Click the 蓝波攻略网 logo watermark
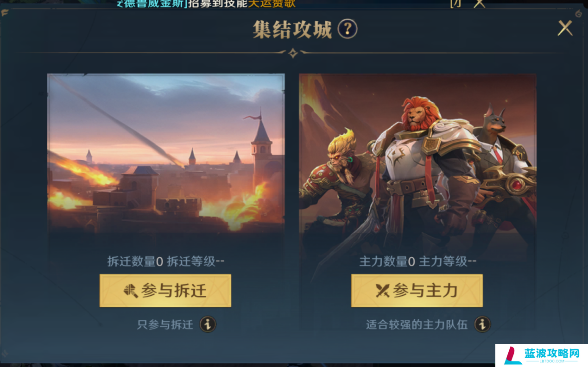 541,355
